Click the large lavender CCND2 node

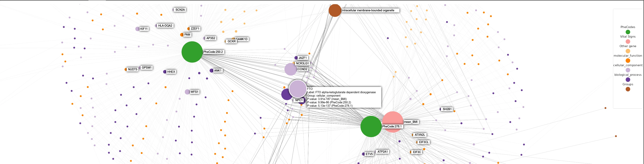(291, 69)
